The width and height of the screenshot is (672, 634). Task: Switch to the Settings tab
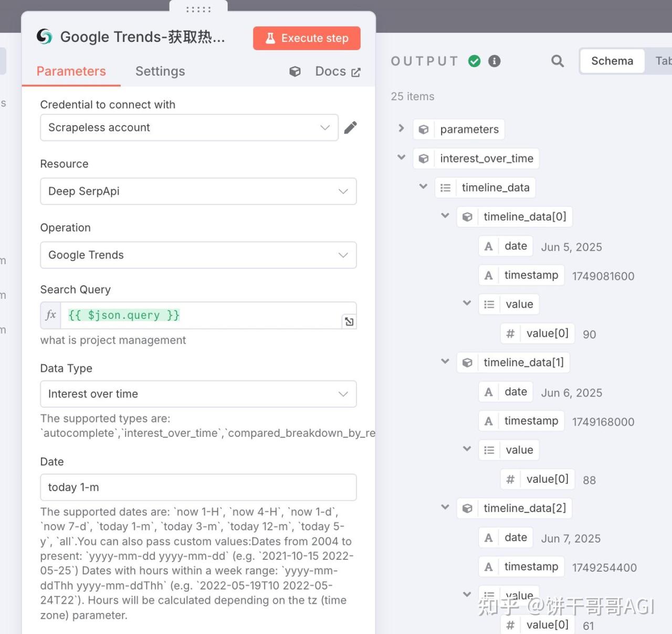point(160,71)
